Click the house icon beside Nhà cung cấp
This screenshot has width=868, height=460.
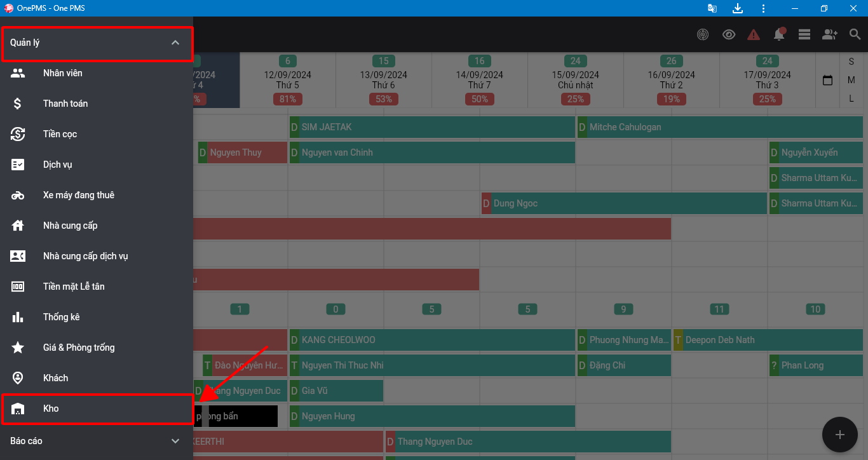point(18,226)
